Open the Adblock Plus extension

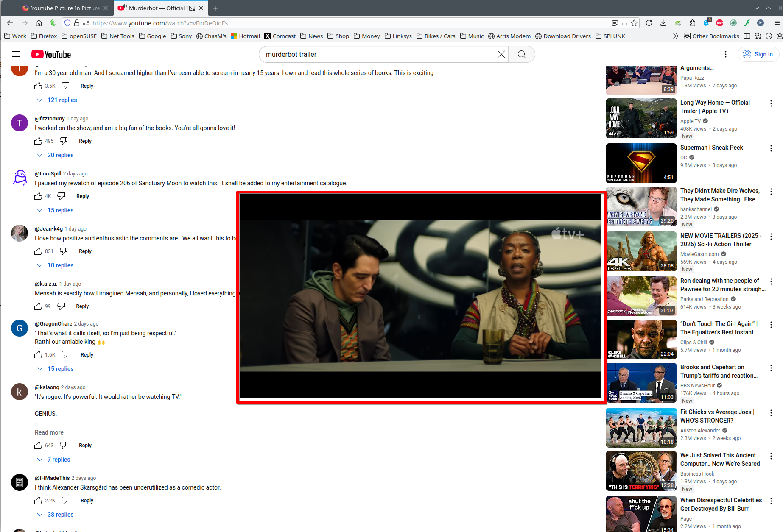tap(720, 23)
